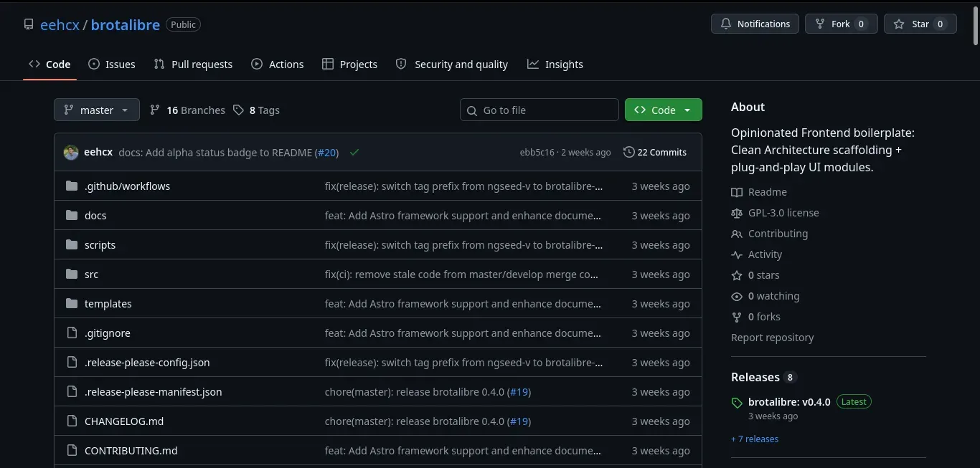Click the tag icon next to v0.4.0 release
Screen dimensions: 980x468
[737, 403]
